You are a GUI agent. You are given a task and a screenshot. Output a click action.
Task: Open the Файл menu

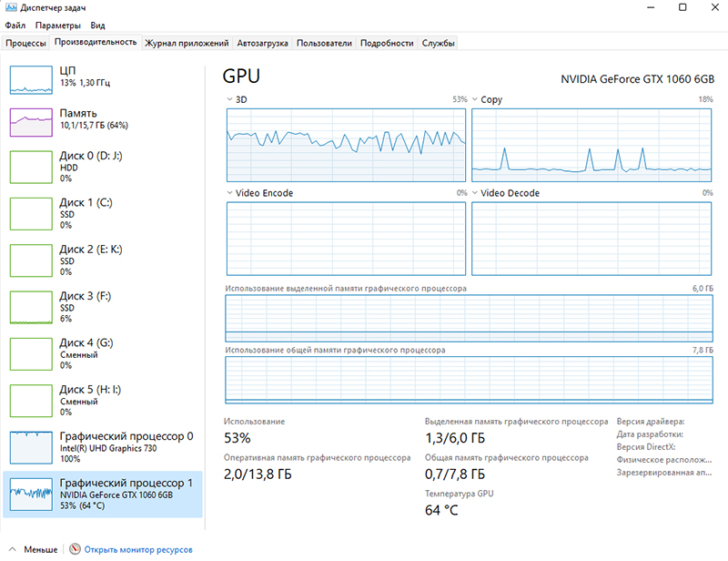[x=15, y=25]
